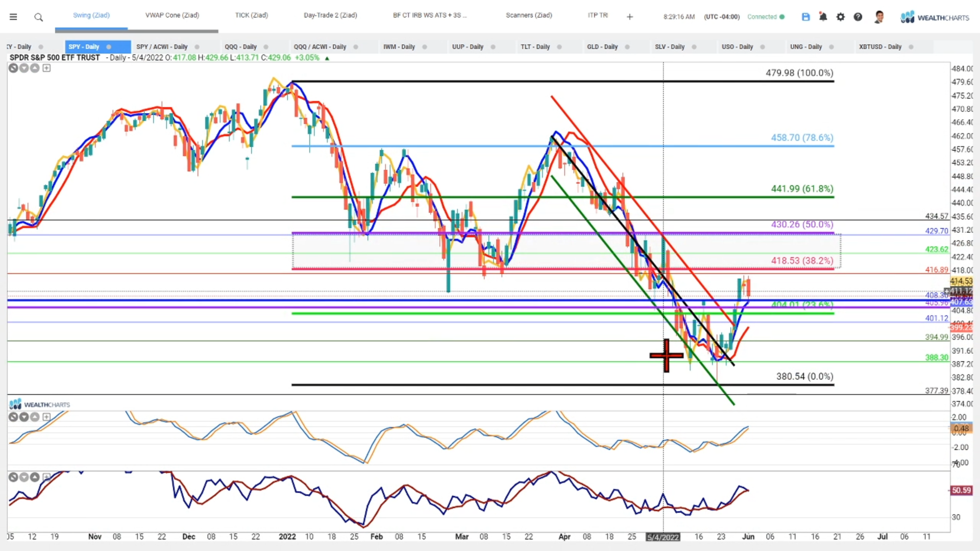Save the workspace with the blue disk icon
The width and height of the screenshot is (980, 551).
806,17
